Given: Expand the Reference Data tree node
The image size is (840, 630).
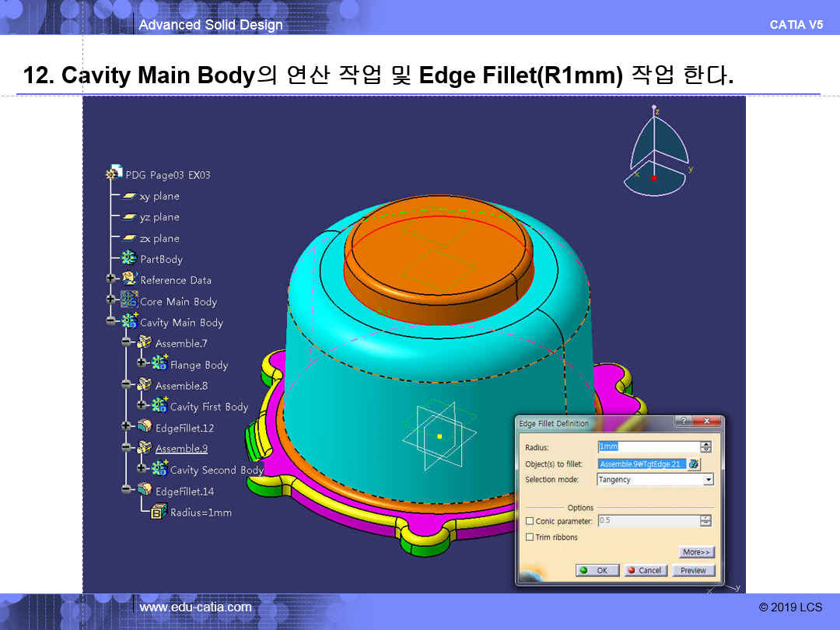Looking at the screenshot, I should pyautogui.click(x=110, y=280).
